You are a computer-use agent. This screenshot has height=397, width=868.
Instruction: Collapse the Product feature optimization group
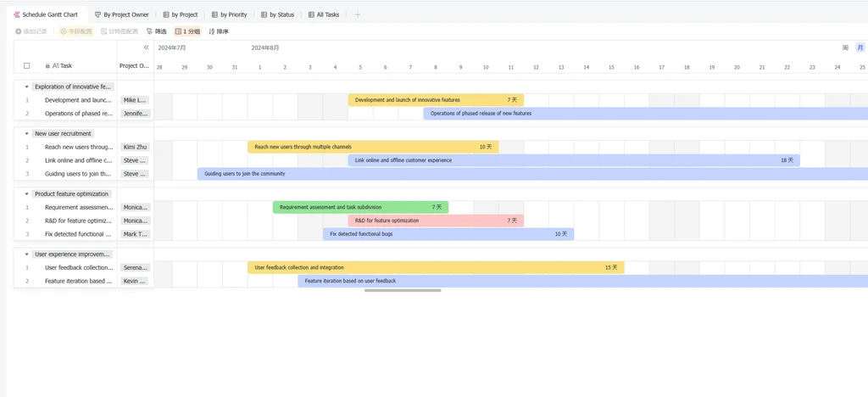point(26,193)
